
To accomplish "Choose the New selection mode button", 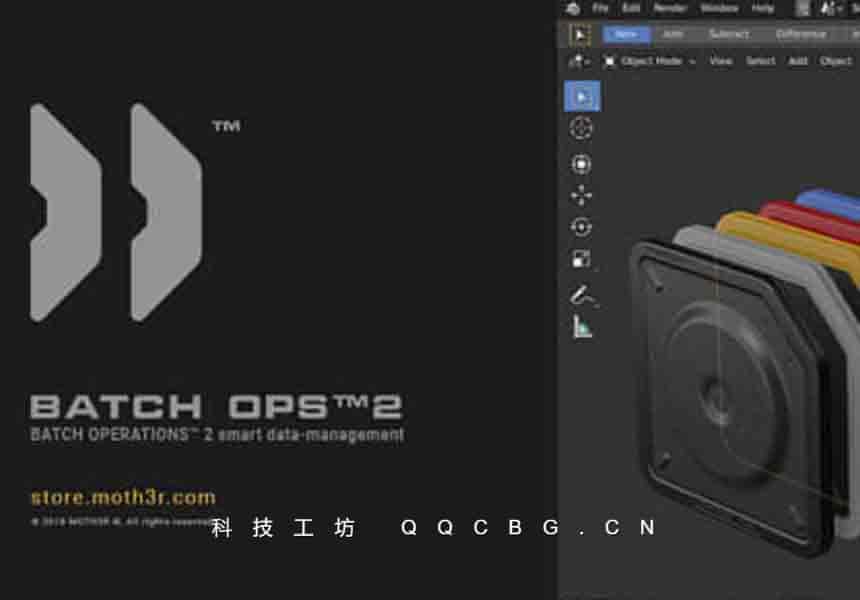I will [626, 34].
